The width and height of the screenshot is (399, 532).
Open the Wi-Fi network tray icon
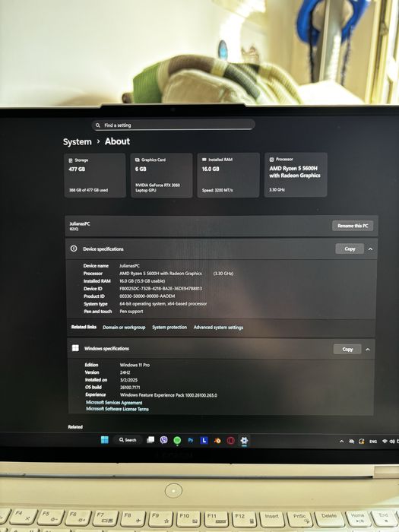point(385,442)
